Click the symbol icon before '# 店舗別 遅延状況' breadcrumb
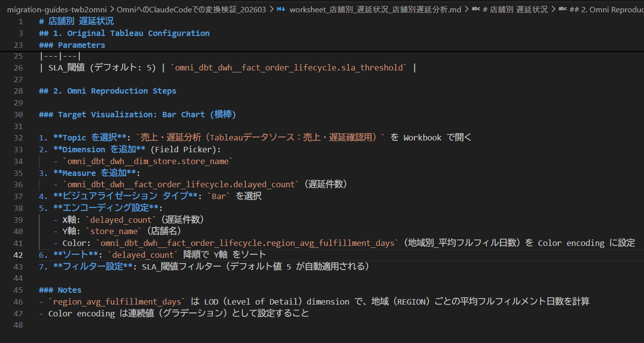The image size is (644, 343). [475, 9]
